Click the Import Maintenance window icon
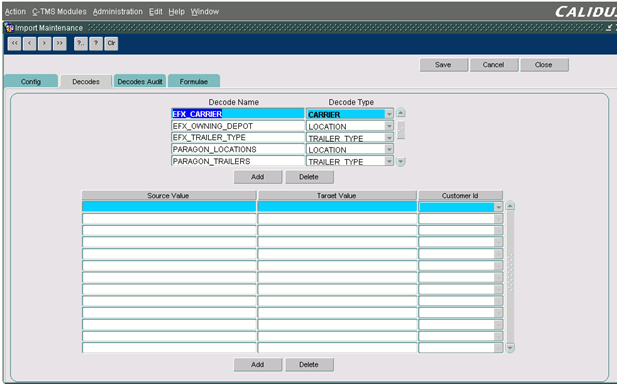Screen dimensions: 617x386 [9, 28]
